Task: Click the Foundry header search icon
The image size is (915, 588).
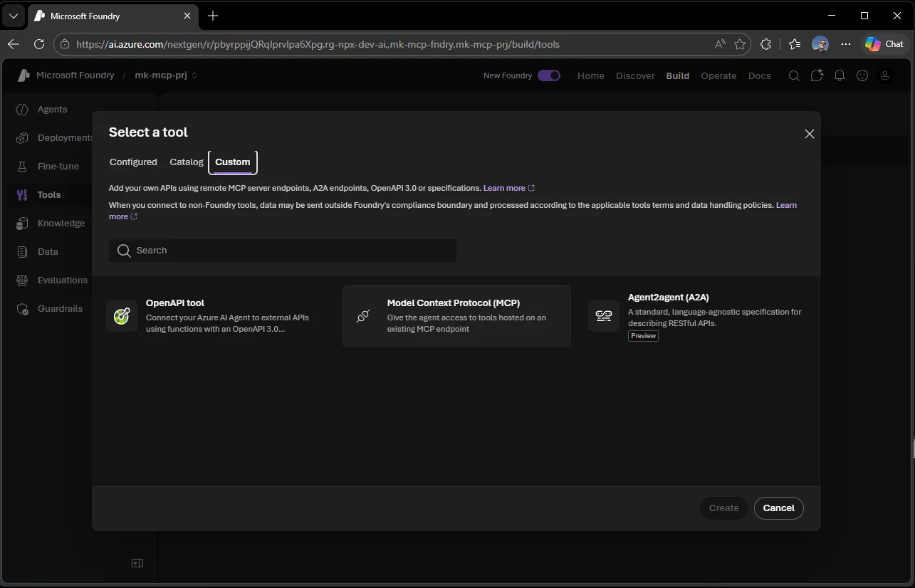Action: pyautogui.click(x=794, y=75)
